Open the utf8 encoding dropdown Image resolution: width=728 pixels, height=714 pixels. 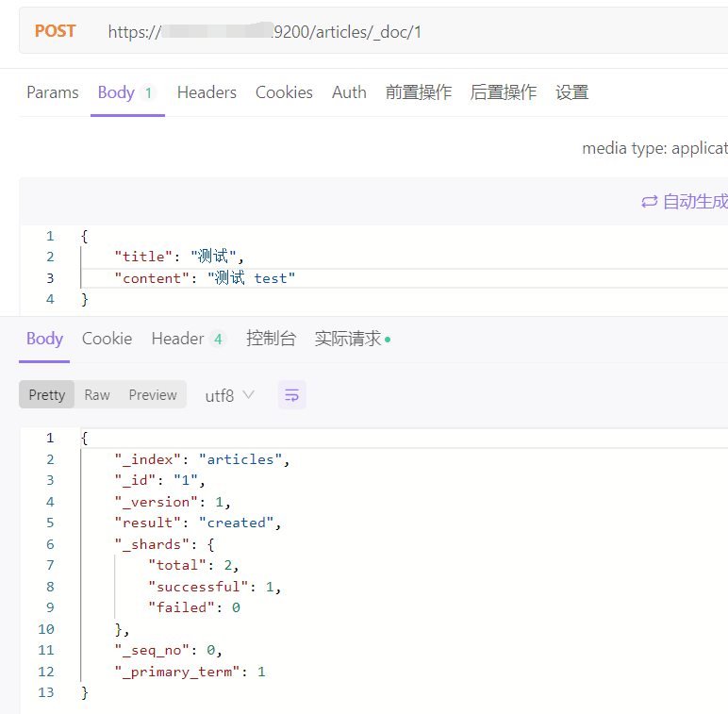(x=229, y=395)
